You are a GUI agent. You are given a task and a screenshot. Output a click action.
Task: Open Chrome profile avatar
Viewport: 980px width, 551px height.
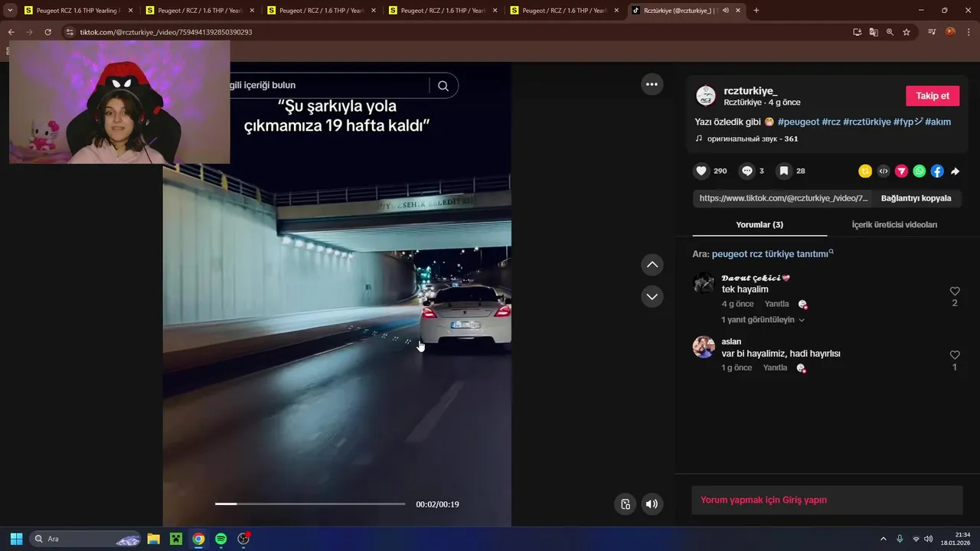click(950, 32)
